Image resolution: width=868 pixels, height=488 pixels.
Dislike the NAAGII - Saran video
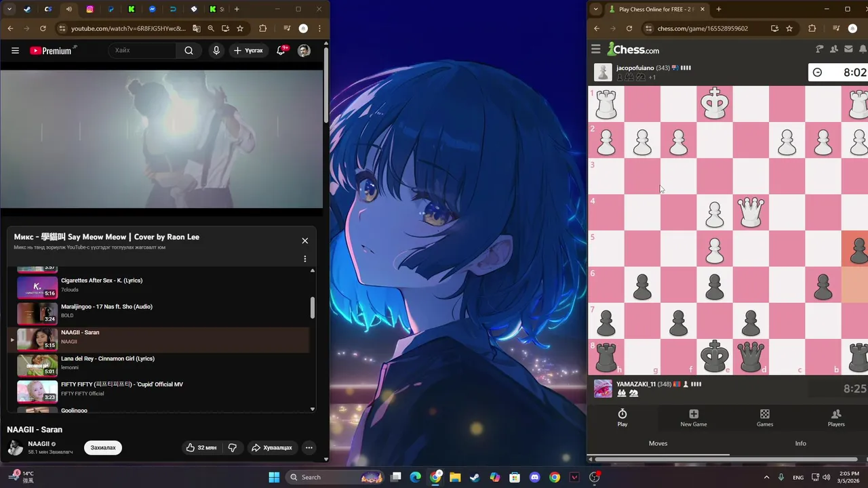233,447
